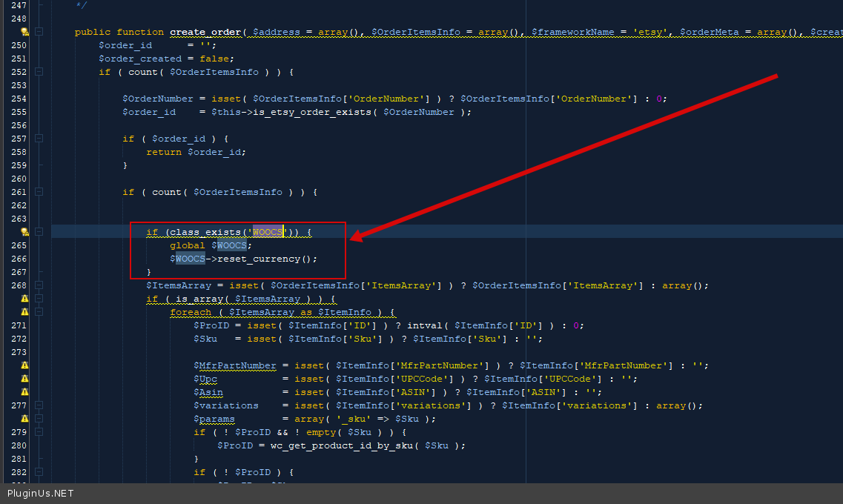Screen dimensions: 843x504
Task: Click line number 266 in the gutter
Action: 19,259
